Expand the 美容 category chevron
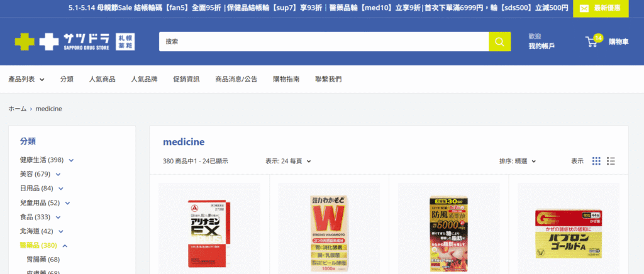This screenshot has width=644, height=274. [58, 174]
